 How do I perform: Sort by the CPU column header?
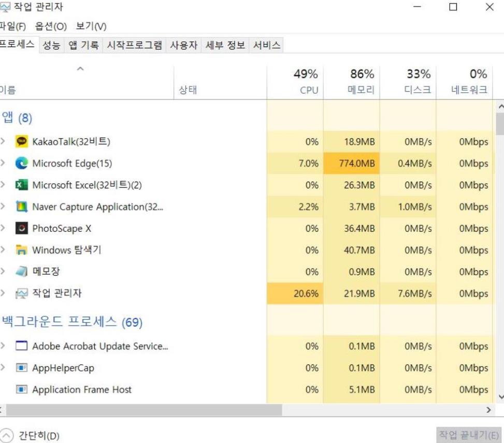point(295,82)
